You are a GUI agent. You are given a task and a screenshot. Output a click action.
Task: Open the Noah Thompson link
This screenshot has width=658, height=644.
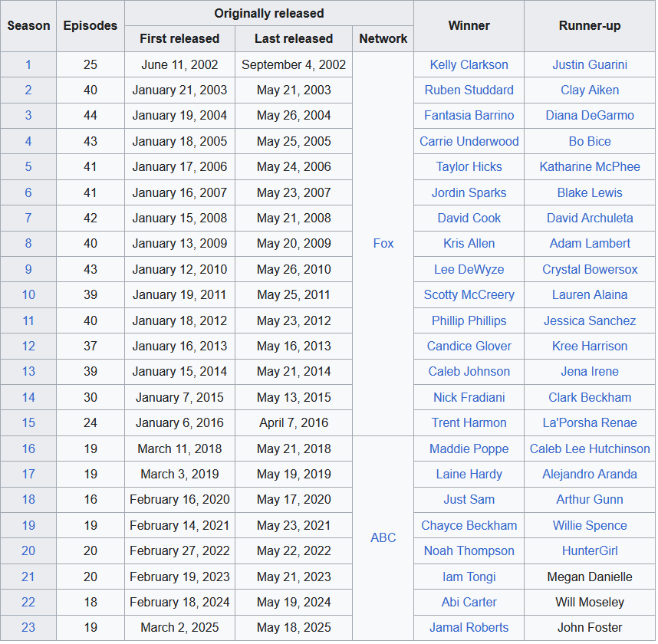(x=469, y=550)
